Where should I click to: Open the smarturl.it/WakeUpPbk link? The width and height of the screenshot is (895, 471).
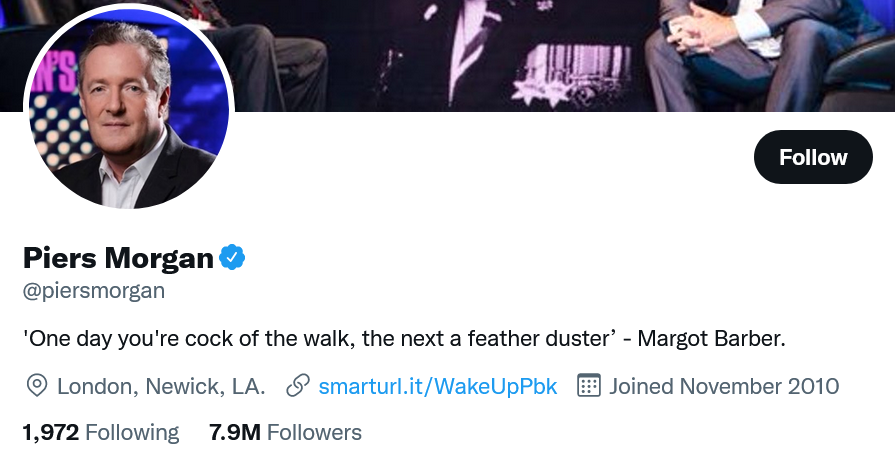(x=437, y=386)
